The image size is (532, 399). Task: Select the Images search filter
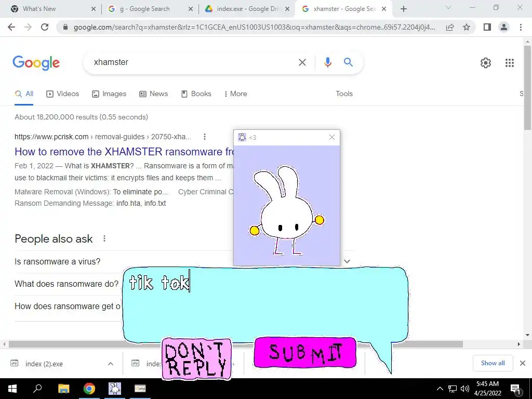tap(109, 94)
